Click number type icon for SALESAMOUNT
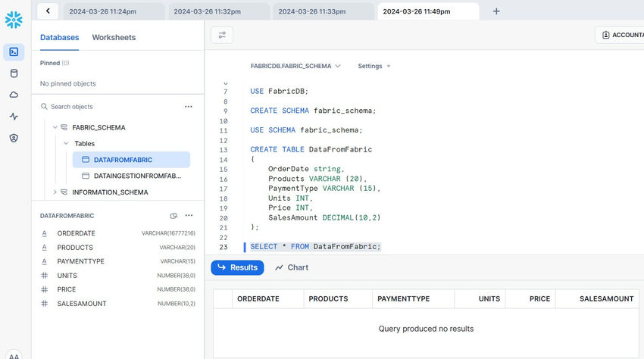 tap(45, 304)
